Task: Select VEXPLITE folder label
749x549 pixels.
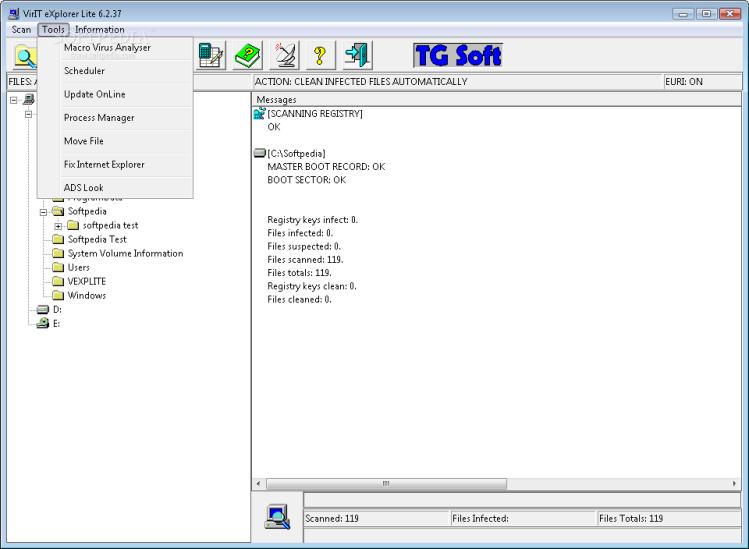Action: (x=86, y=281)
